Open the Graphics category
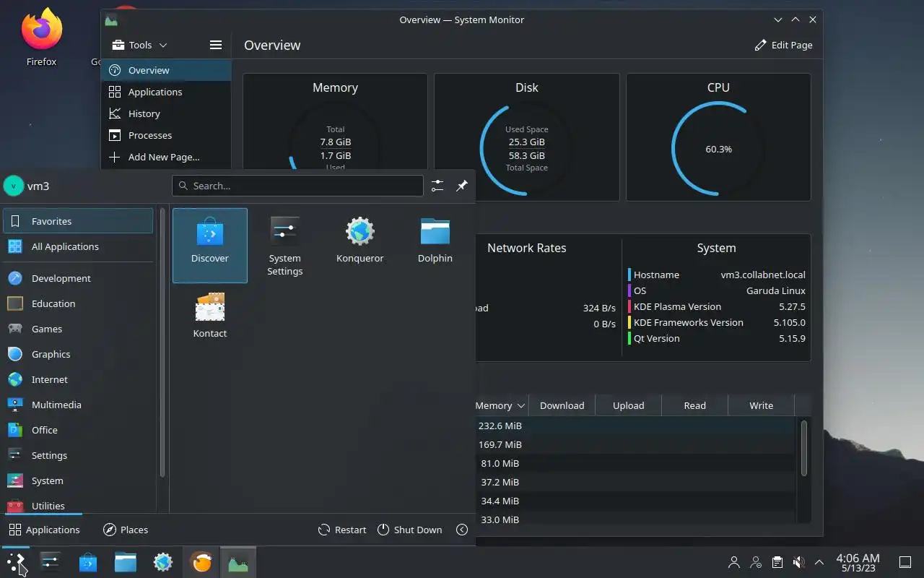The image size is (924, 578). pyautogui.click(x=79, y=354)
